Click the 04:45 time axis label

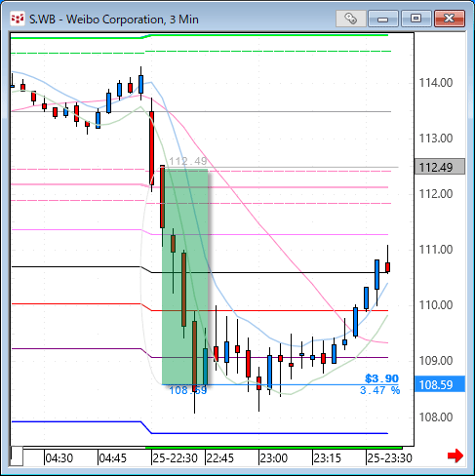pos(113,458)
